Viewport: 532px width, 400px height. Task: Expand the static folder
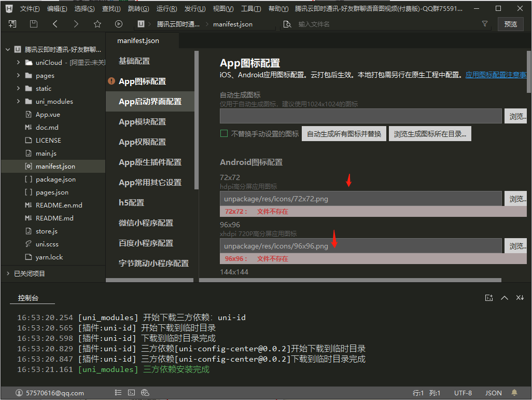pos(18,88)
